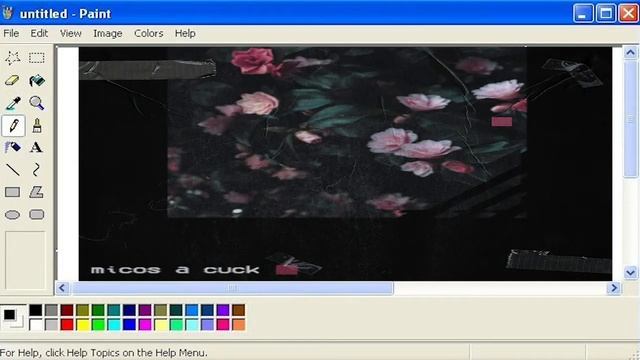Viewport: 640px width, 360px height.
Task: Close the Paint window
Action: pos(629,13)
